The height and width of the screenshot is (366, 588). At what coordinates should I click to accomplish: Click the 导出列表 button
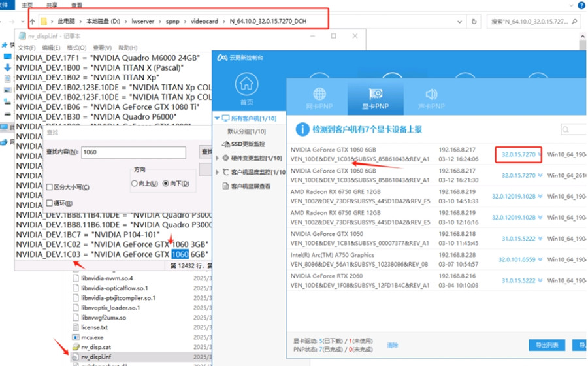547,345
